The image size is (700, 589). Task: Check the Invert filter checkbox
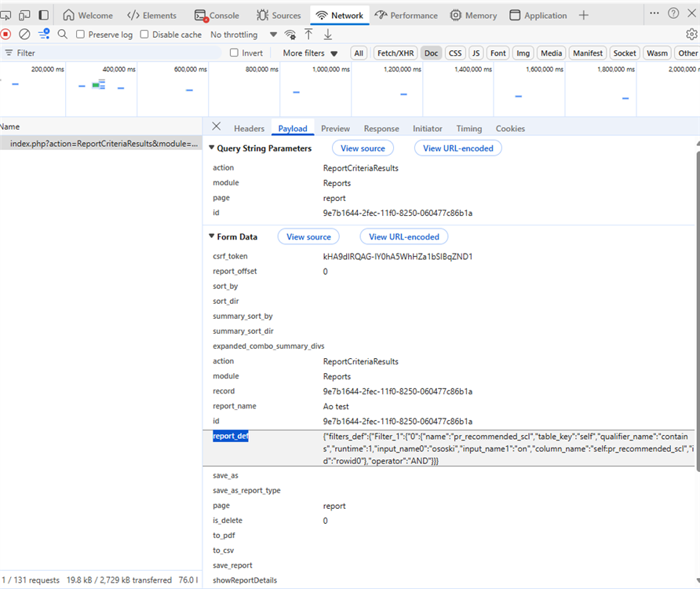tap(234, 53)
